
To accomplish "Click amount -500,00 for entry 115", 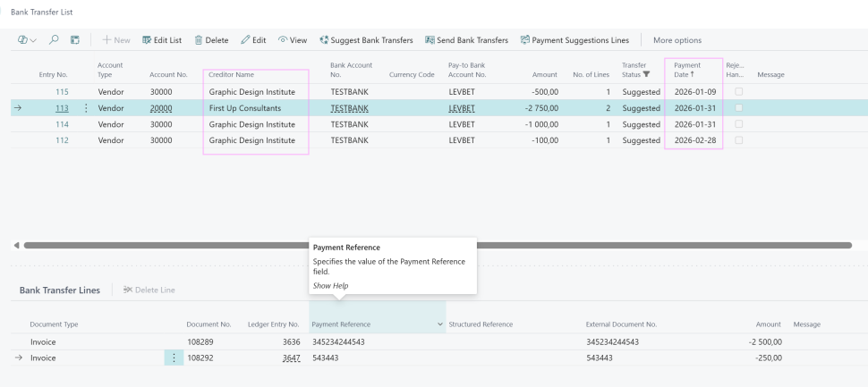I will pyautogui.click(x=545, y=92).
